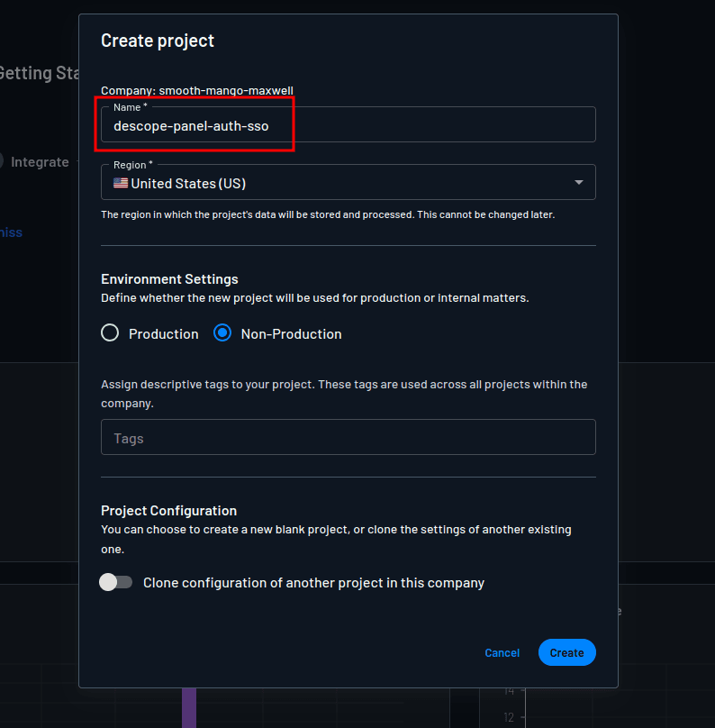Click the Environment Settings section heading
Screen dimensions: 715x728
[x=169, y=279]
